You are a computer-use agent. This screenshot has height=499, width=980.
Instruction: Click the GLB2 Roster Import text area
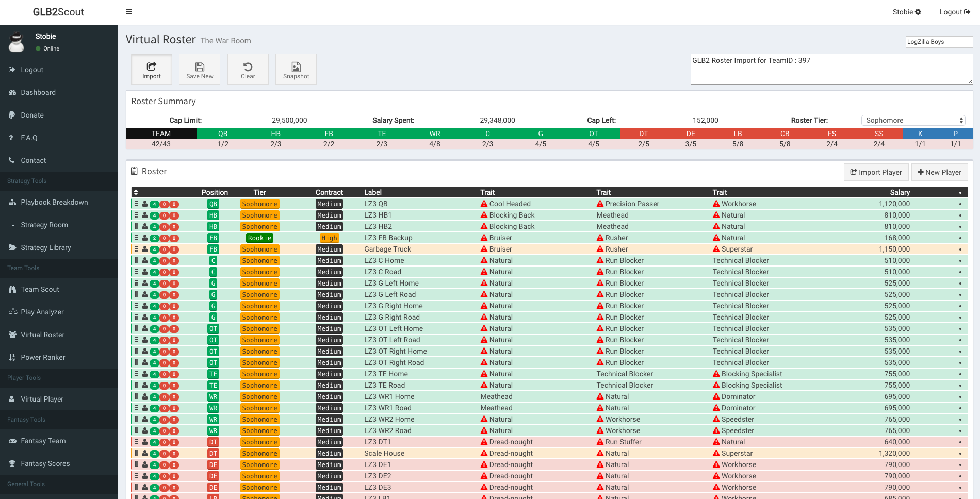[831, 69]
